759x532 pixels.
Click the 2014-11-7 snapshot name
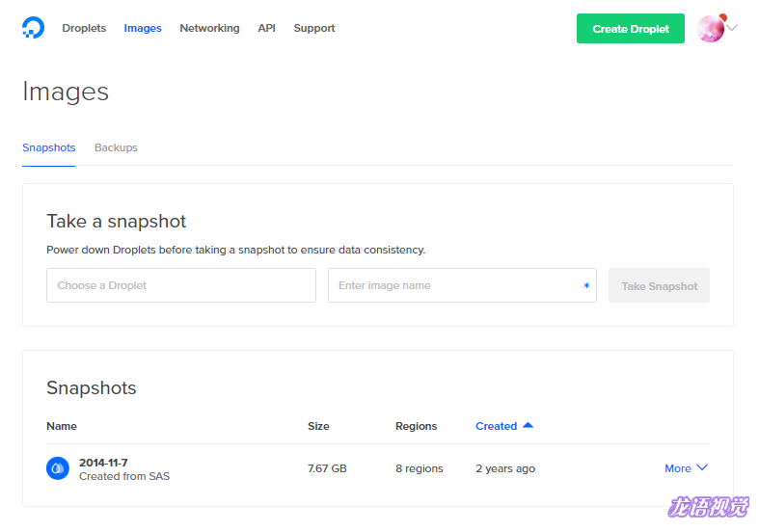click(x=103, y=462)
